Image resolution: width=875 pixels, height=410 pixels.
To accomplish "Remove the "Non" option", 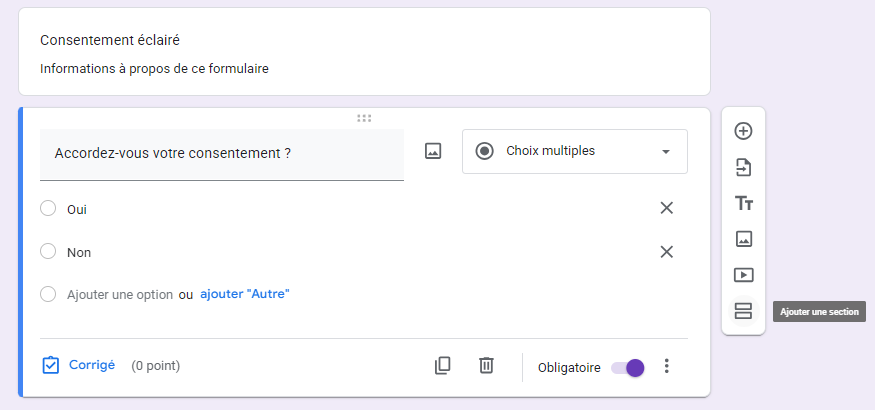I will 667,252.
